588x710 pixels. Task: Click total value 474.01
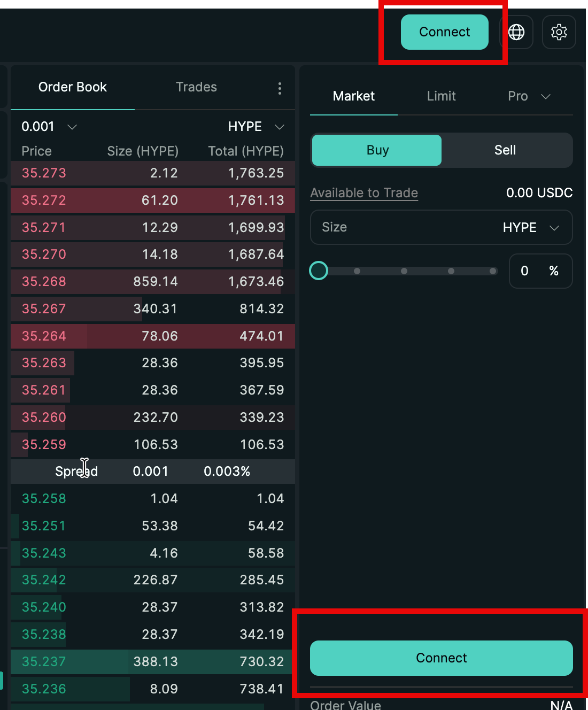(x=262, y=336)
